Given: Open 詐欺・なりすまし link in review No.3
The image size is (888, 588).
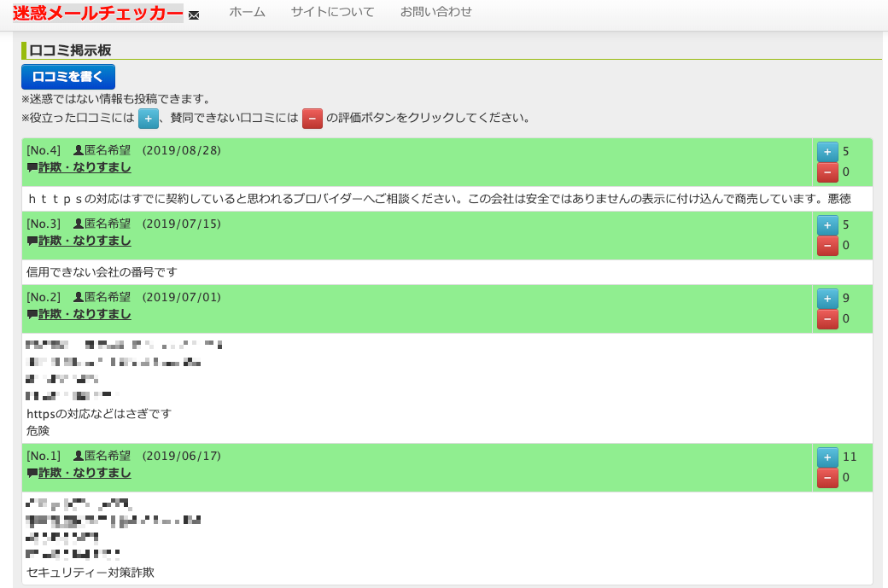Looking at the screenshot, I should (85, 241).
